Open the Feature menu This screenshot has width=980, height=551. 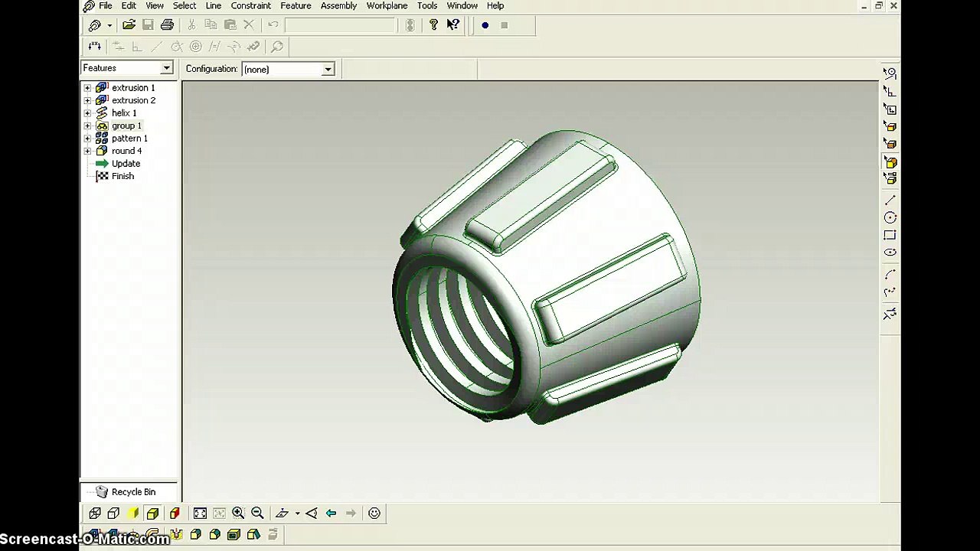[296, 5]
